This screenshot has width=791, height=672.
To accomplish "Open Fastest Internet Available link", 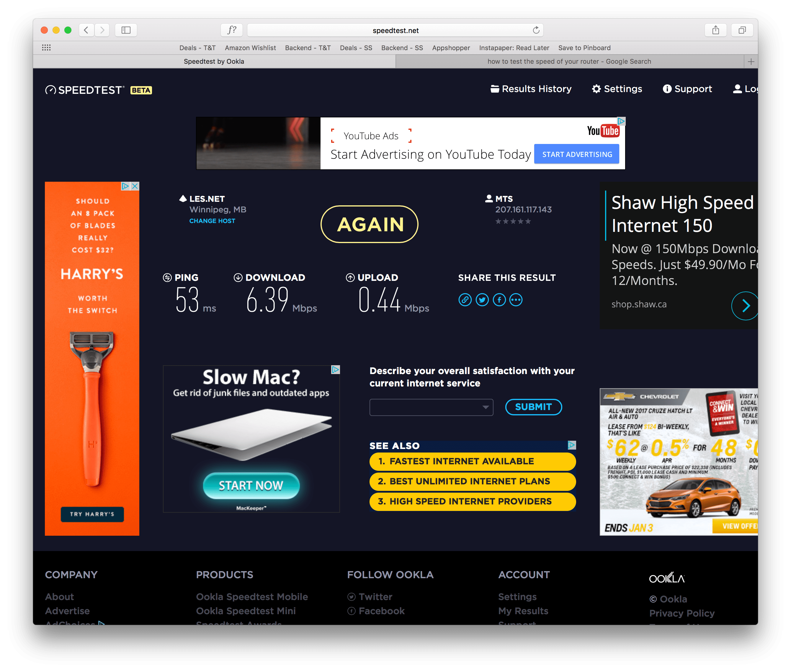I will (x=472, y=461).
